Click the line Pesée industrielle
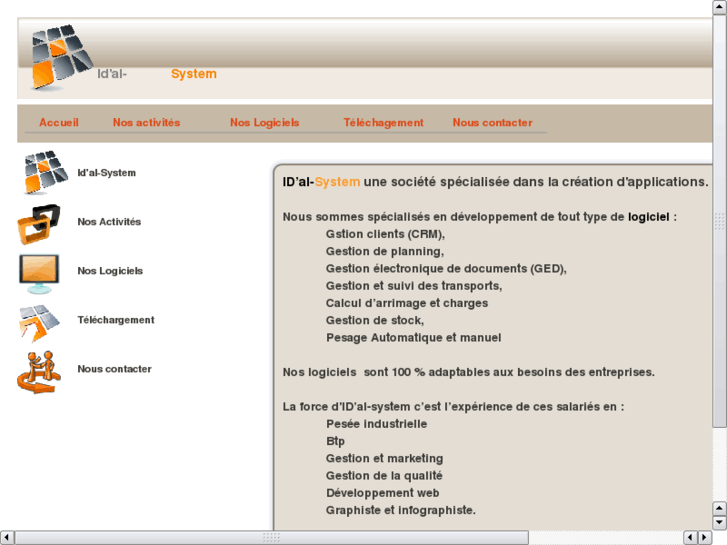The image size is (727, 545). tap(376, 424)
